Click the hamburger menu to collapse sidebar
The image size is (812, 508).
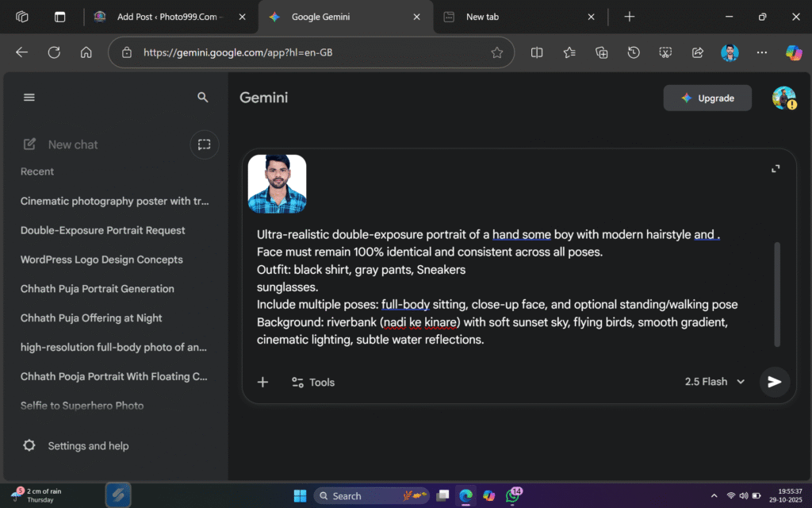[29, 97]
